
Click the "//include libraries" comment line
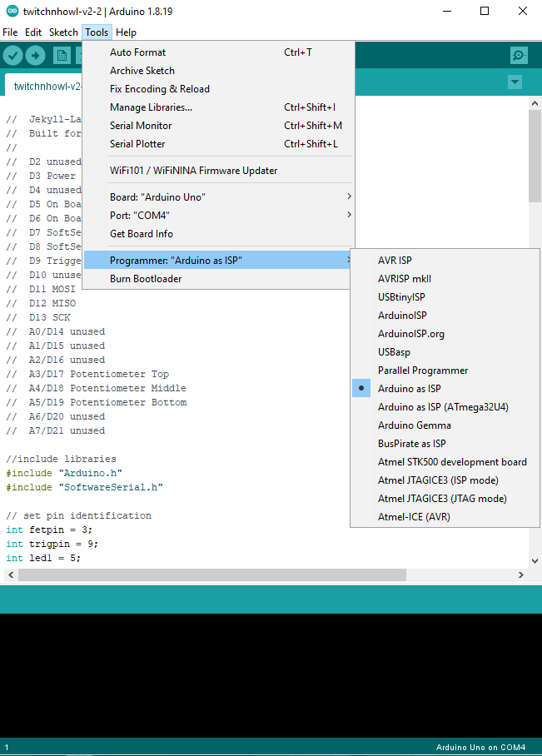pyautogui.click(x=62, y=459)
